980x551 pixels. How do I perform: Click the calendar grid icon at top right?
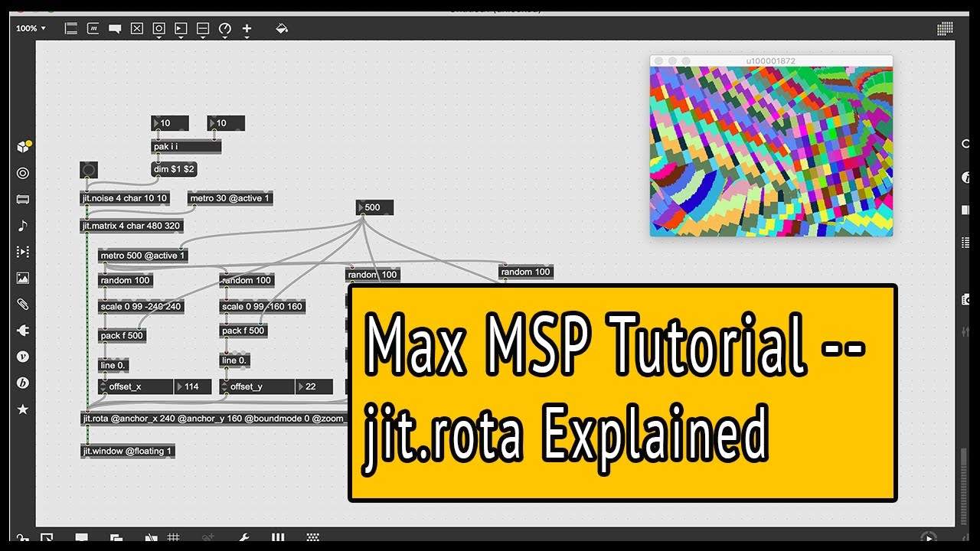coord(945,28)
